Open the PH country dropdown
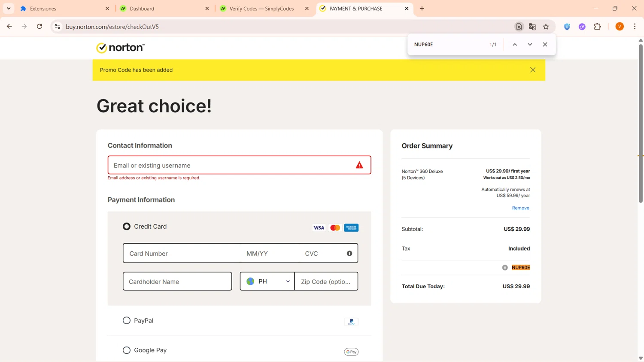The image size is (644, 362). [267, 281]
